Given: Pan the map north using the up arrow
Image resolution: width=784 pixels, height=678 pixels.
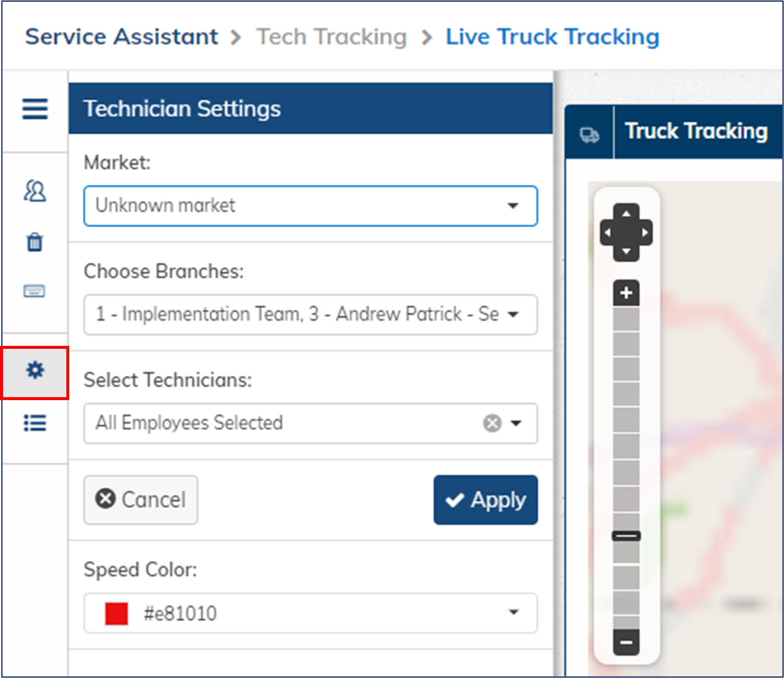Looking at the screenshot, I should (626, 212).
